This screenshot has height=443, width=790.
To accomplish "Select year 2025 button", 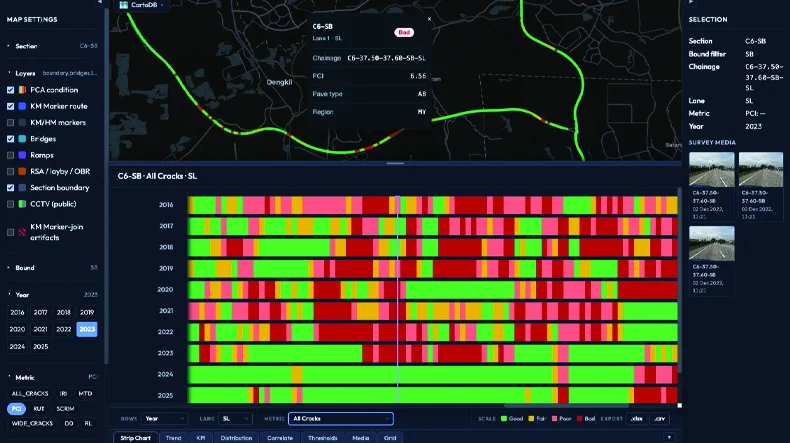I will pos(40,347).
